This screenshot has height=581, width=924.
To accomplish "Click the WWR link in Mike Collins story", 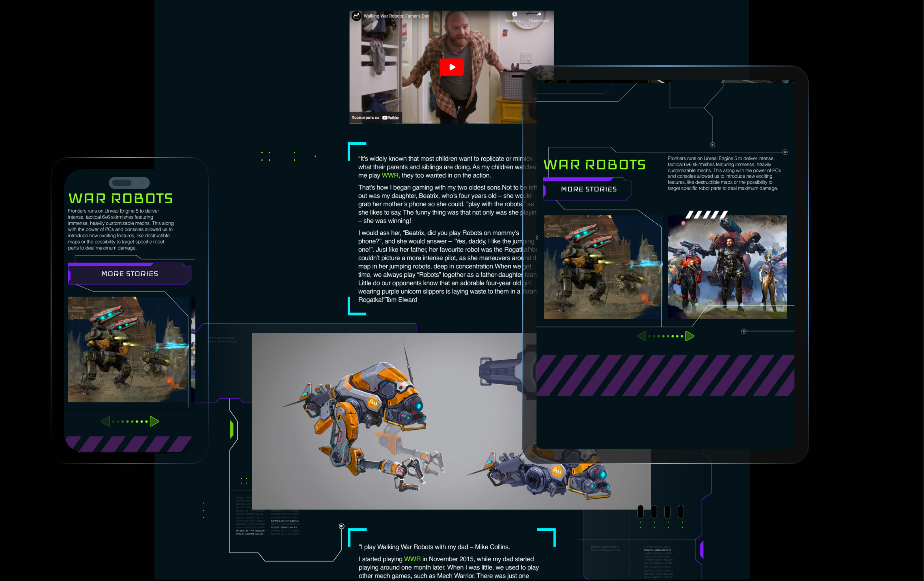I will click(412, 559).
